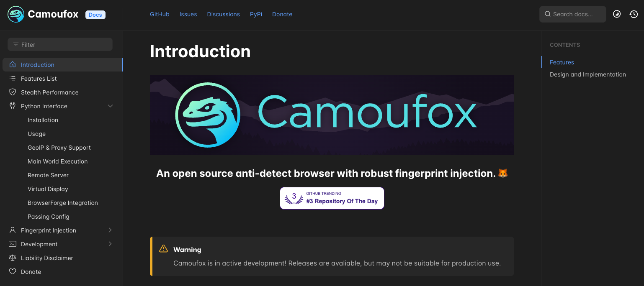Image resolution: width=644 pixels, height=286 pixels.
Task: Click the heart icon next to Donate
Action: (13, 271)
